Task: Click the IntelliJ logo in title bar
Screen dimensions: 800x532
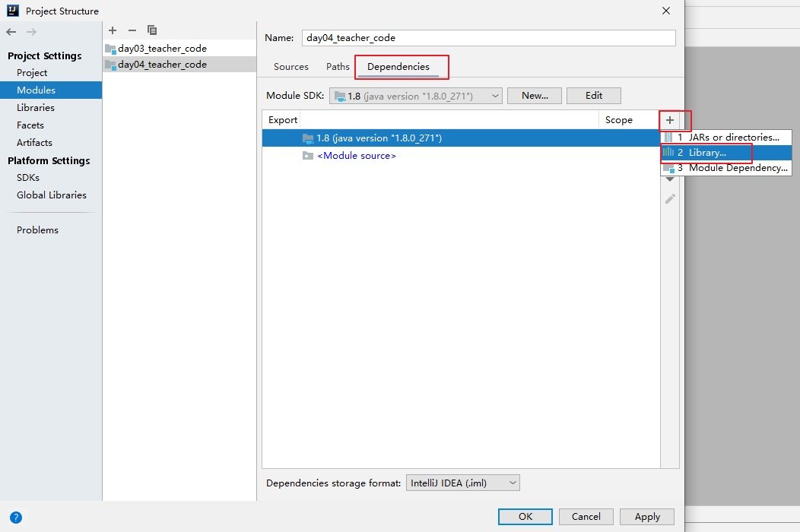Action: pos(13,11)
